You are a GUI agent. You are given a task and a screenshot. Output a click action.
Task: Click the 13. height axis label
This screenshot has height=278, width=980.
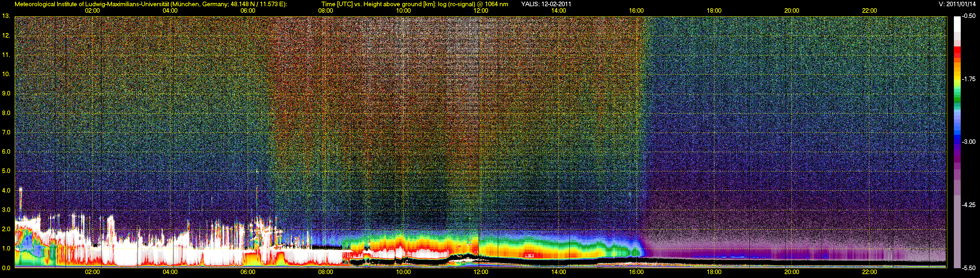click(6, 16)
